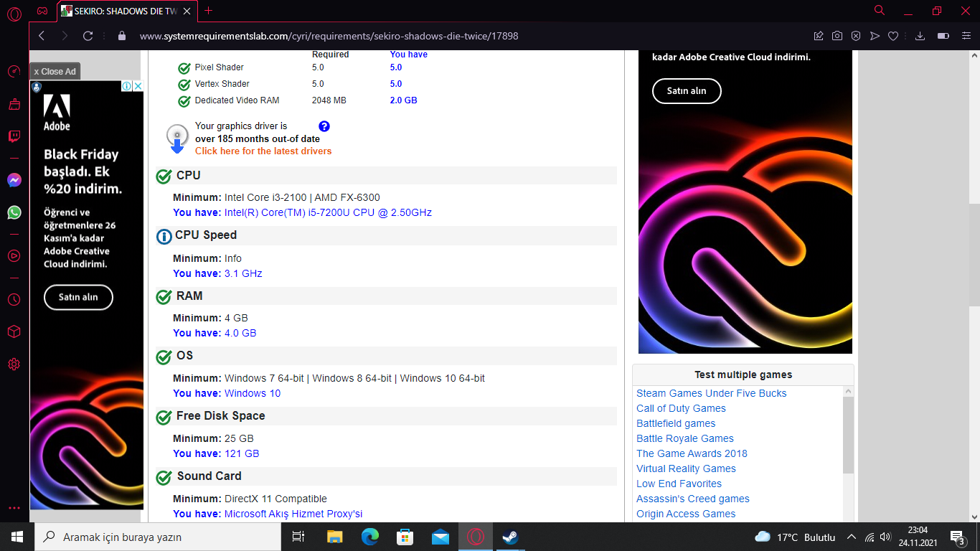
Task: Click the Adobe logo in the left ad
Action: 57,113
